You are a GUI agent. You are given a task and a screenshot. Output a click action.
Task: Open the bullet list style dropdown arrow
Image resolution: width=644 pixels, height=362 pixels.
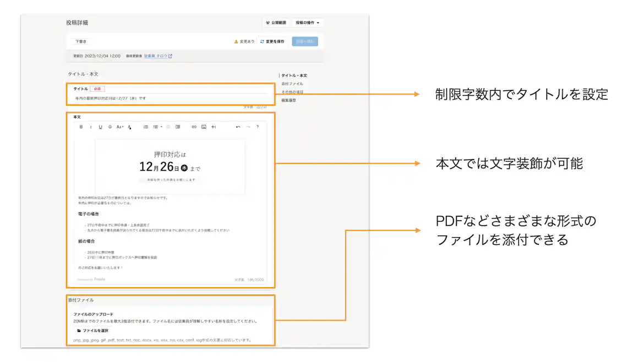click(x=161, y=127)
